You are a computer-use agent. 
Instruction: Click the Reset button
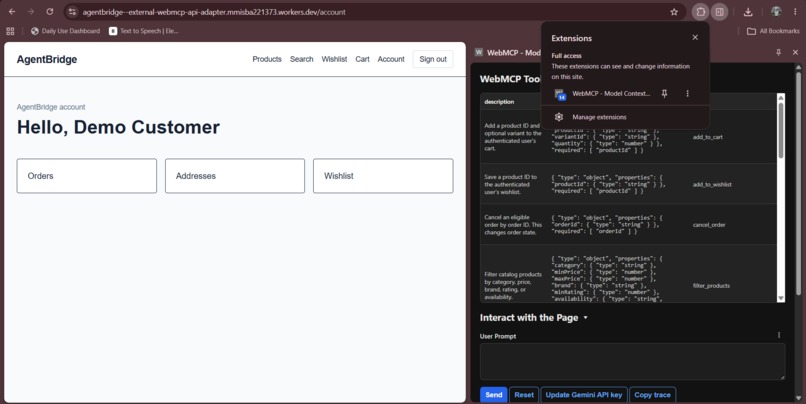pyautogui.click(x=524, y=395)
